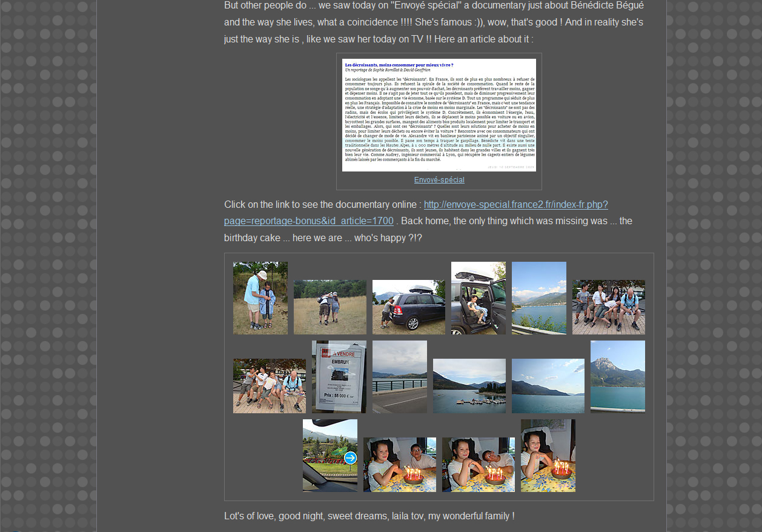View car-window photo with blue arrow road sign
The image size is (762, 532).
330,456
